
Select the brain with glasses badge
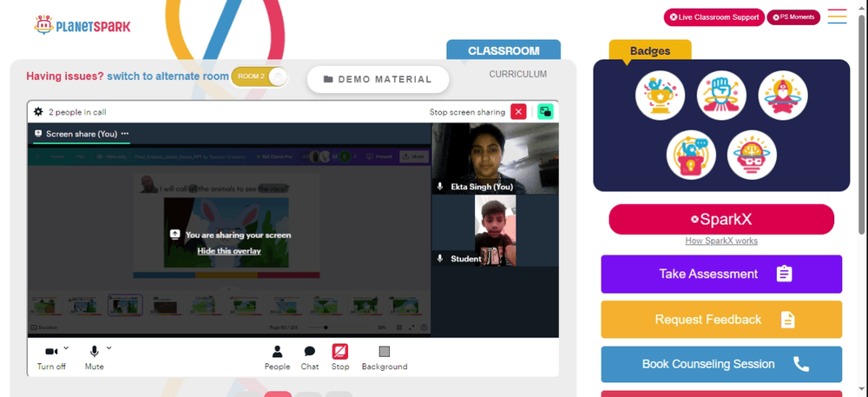[x=752, y=155]
